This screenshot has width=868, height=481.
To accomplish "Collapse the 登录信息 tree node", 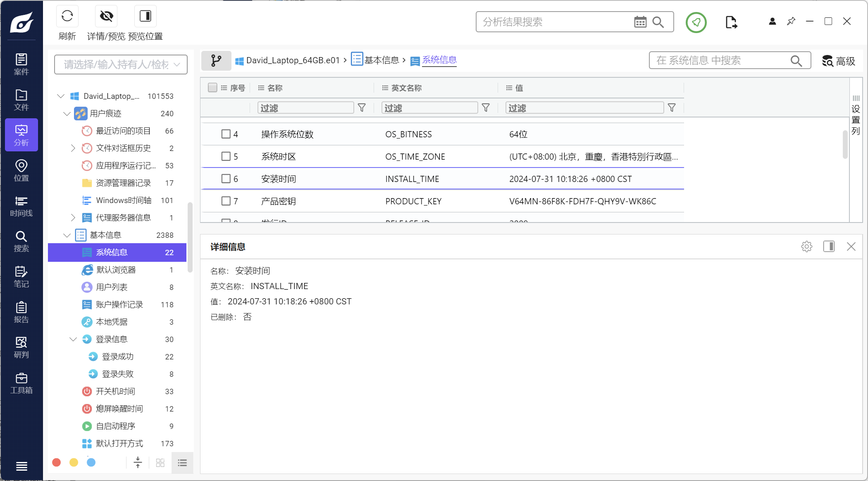I will click(73, 339).
